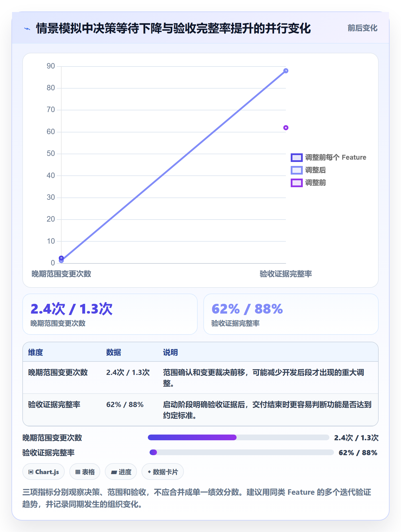This screenshot has height=532, width=401.
Task: Click the 62% / 88% value beside progress bar
Action: 358,453
